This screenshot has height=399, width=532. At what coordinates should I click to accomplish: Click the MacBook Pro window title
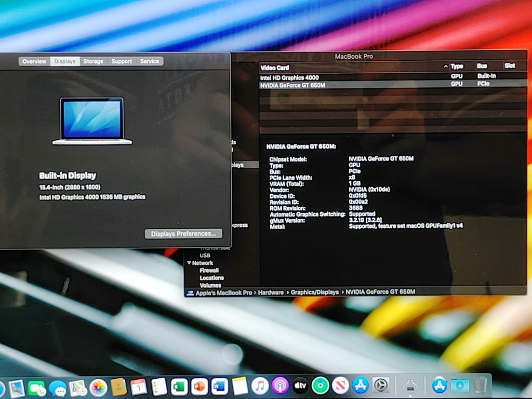click(x=354, y=57)
